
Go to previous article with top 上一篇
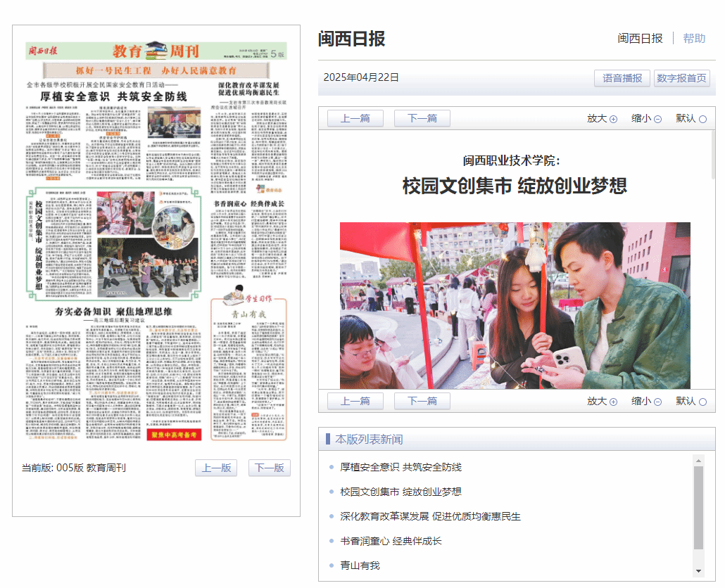click(x=355, y=118)
